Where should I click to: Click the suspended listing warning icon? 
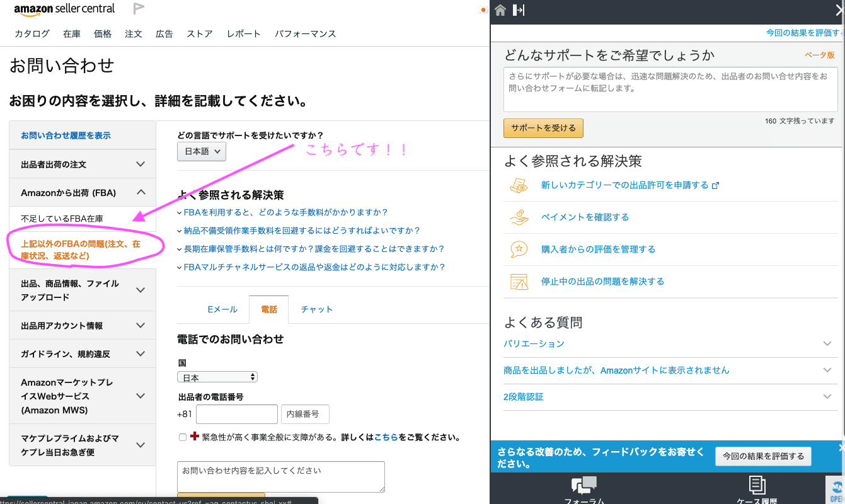click(519, 282)
